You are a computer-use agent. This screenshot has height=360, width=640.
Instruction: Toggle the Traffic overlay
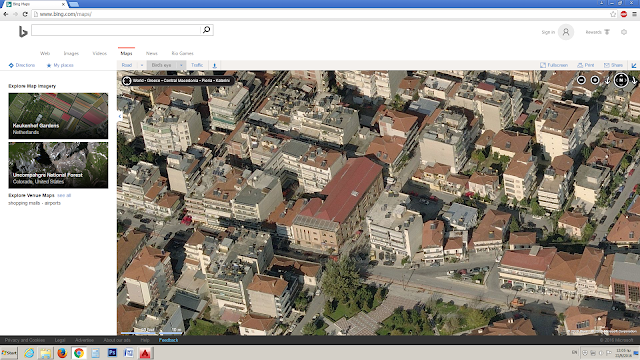[197, 65]
